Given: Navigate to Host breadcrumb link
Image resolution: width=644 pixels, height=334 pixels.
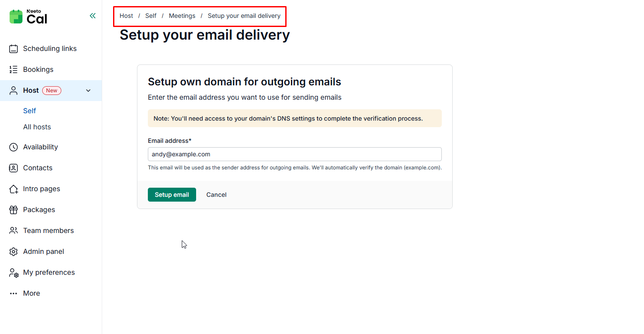Looking at the screenshot, I should coord(126,16).
